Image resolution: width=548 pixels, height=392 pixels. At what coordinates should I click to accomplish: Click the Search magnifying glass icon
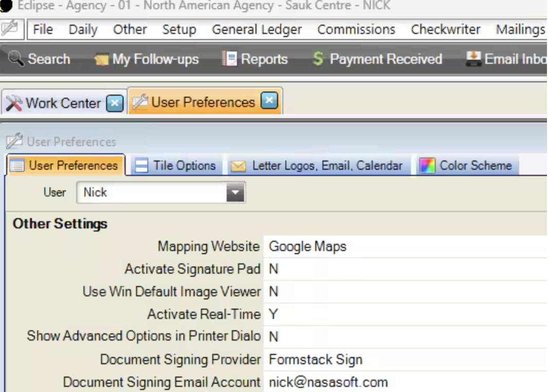(x=16, y=59)
